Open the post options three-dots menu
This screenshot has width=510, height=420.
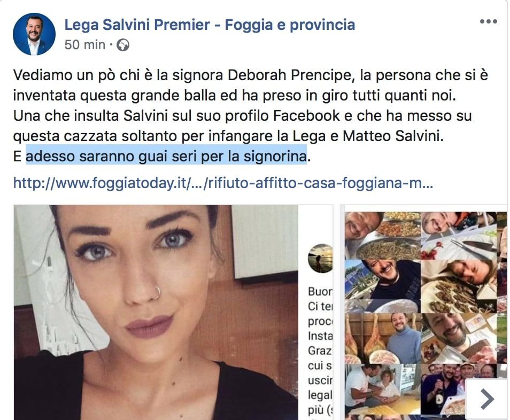[x=488, y=21]
